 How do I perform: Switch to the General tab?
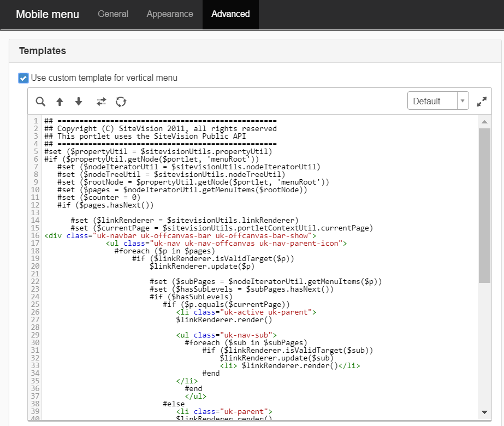coord(113,14)
